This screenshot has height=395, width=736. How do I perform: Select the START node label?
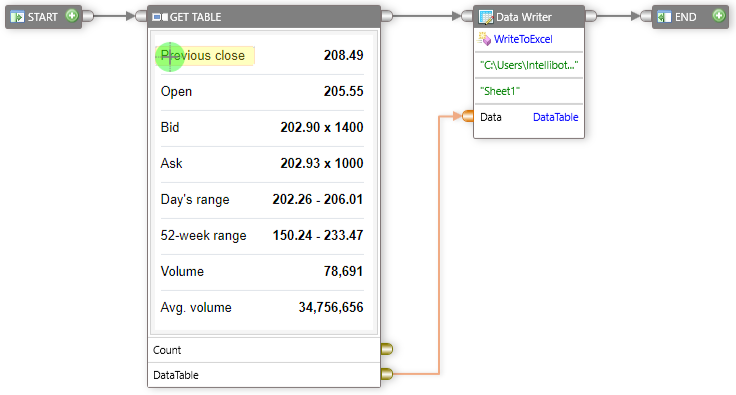point(43,17)
